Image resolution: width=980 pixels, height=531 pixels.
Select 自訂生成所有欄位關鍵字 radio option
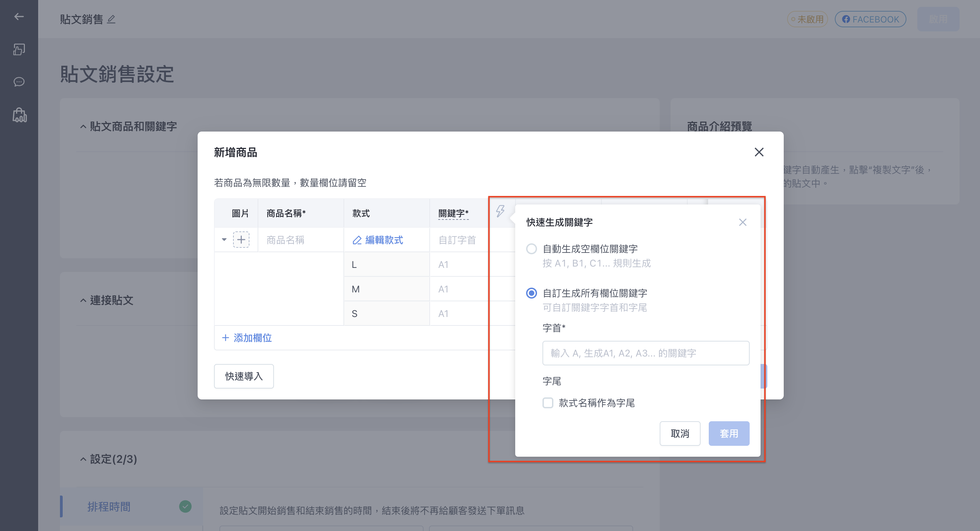(x=532, y=293)
